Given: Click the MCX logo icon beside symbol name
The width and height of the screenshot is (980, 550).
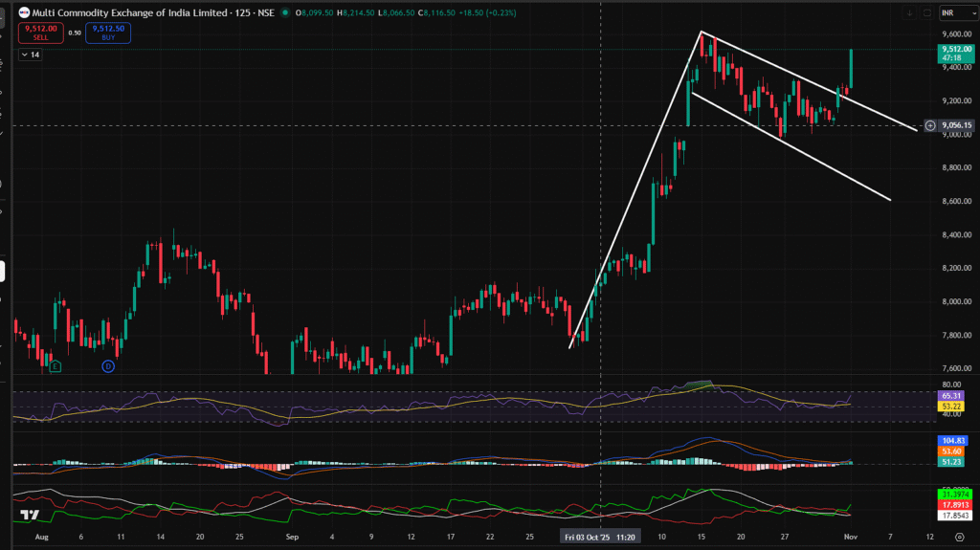Looking at the screenshot, I should point(24,12).
